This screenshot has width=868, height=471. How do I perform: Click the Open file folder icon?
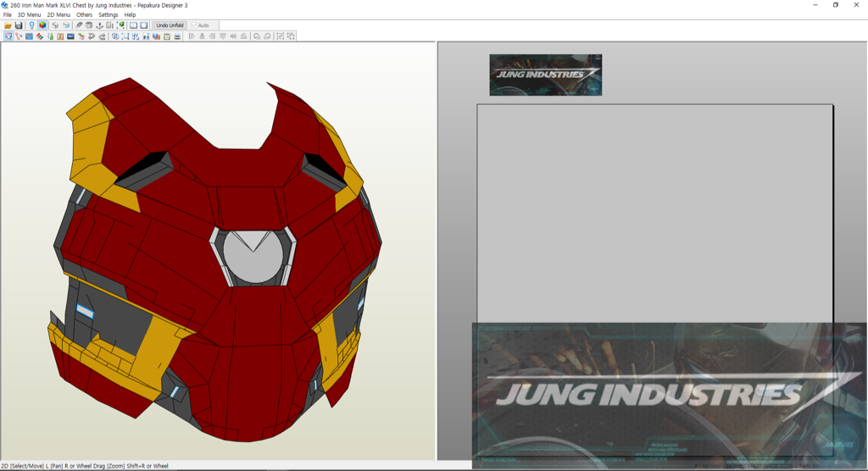[8, 25]
